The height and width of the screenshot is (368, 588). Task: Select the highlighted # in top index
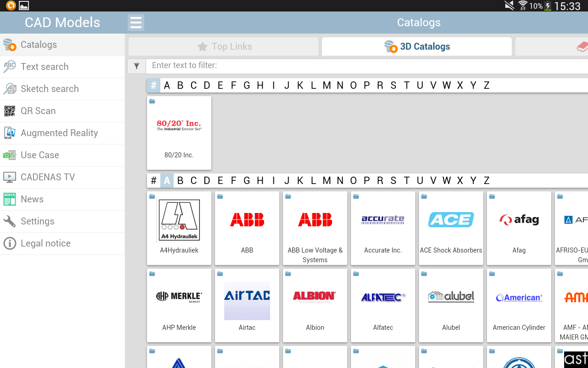[153, 85]
